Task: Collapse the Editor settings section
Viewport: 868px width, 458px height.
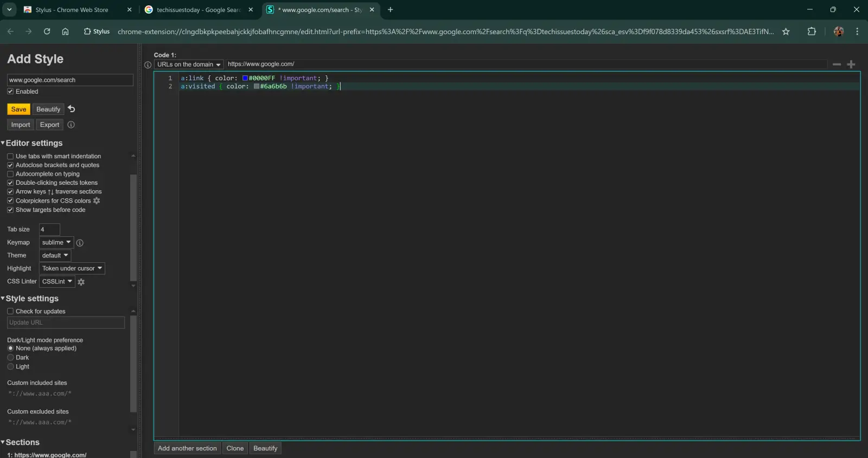Action: 32,143
